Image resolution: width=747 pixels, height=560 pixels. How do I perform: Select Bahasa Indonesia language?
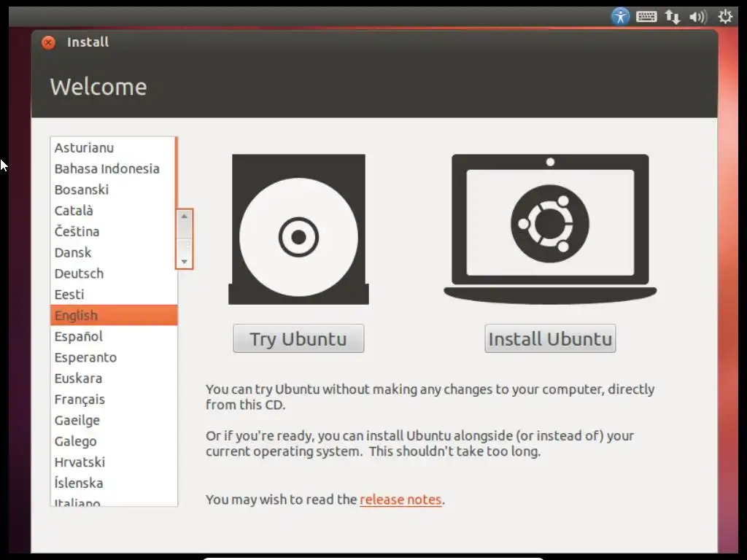tap(114, 168)
